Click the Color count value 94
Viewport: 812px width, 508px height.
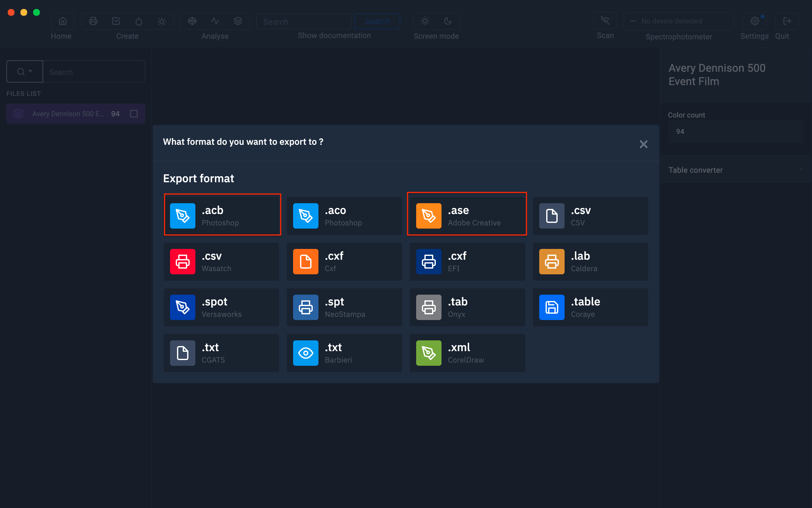pyautogui.click(x=736, y=132)
